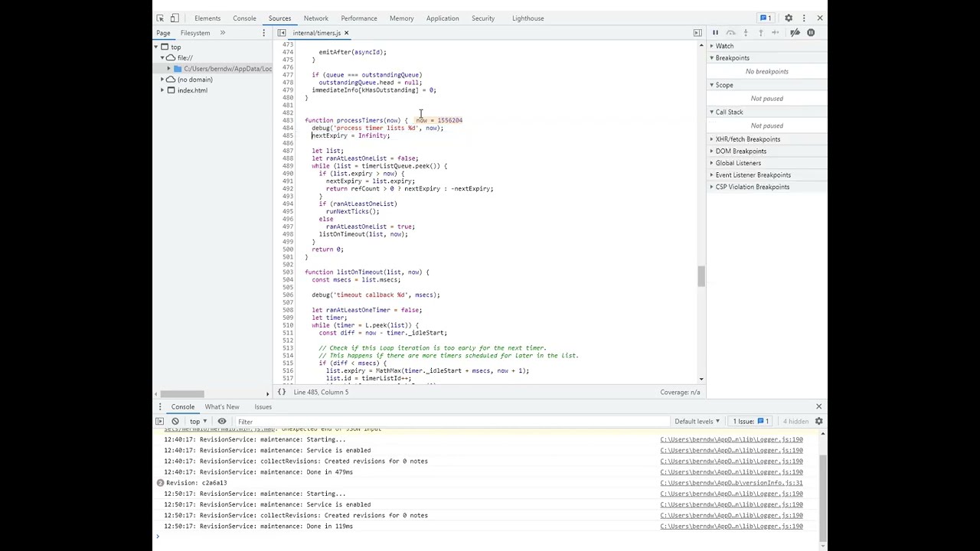This screenshot has height=551, width=980.
Task: Click the step button in the debugger
Action: click(776, 33)
